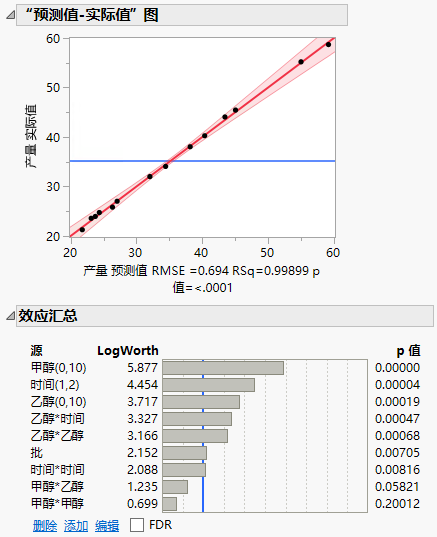Click the 添加 link

(x=76, y=525)
